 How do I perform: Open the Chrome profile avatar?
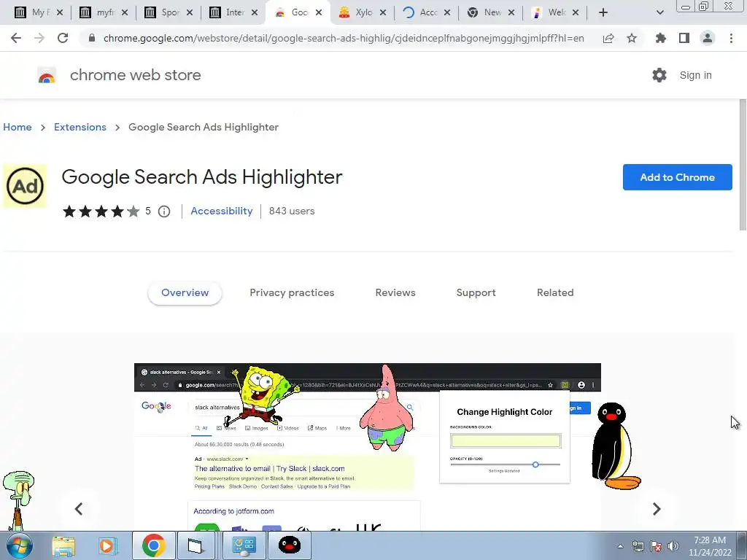point(708,38)
